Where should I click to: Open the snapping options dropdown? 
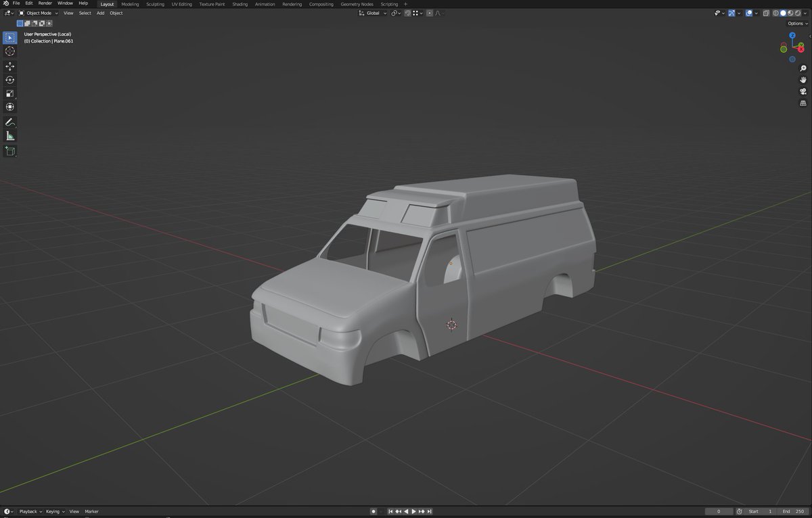[x=417, y=13]
